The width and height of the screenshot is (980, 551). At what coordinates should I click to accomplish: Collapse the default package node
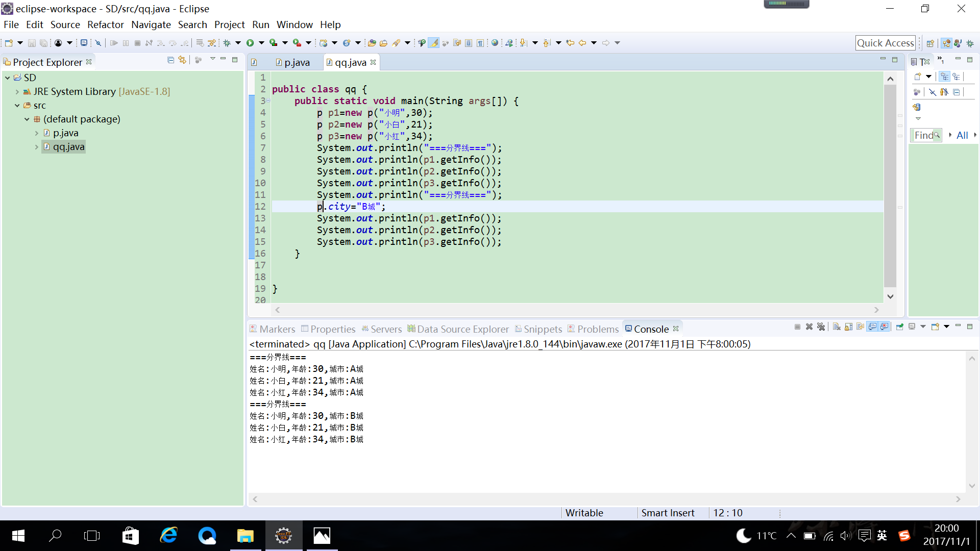27,119
